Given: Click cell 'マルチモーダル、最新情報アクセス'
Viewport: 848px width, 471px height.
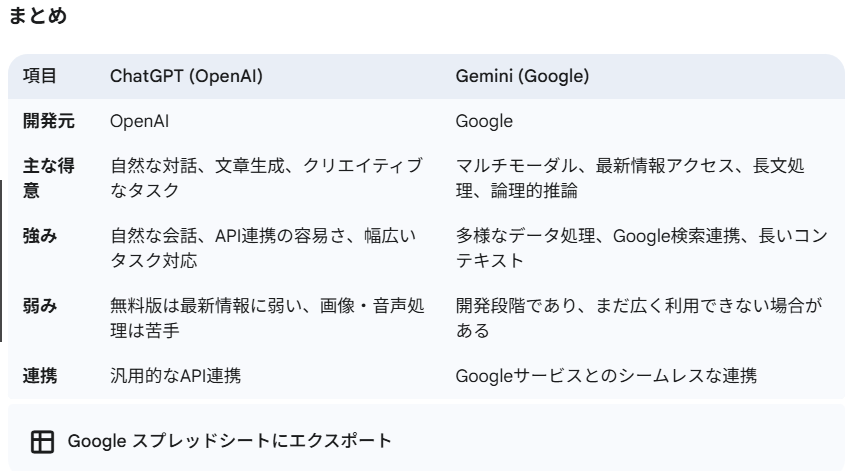Looking at the screenshot, I should click(x=630, y=178).
